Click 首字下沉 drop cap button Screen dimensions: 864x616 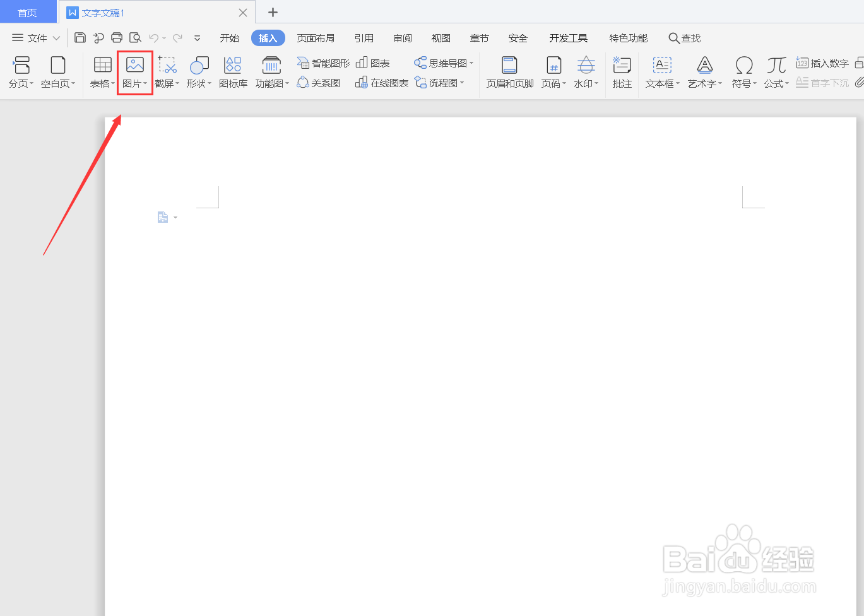(x=822, y=83)
